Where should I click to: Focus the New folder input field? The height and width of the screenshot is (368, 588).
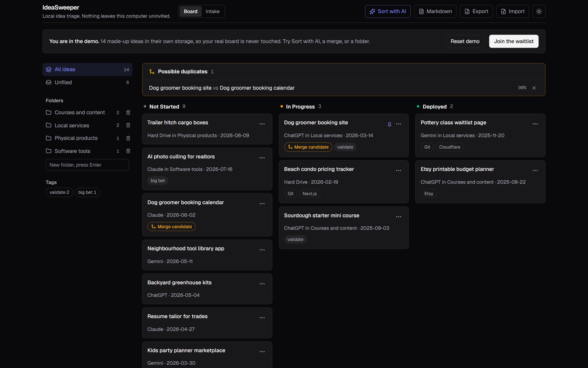click(87, 165)
